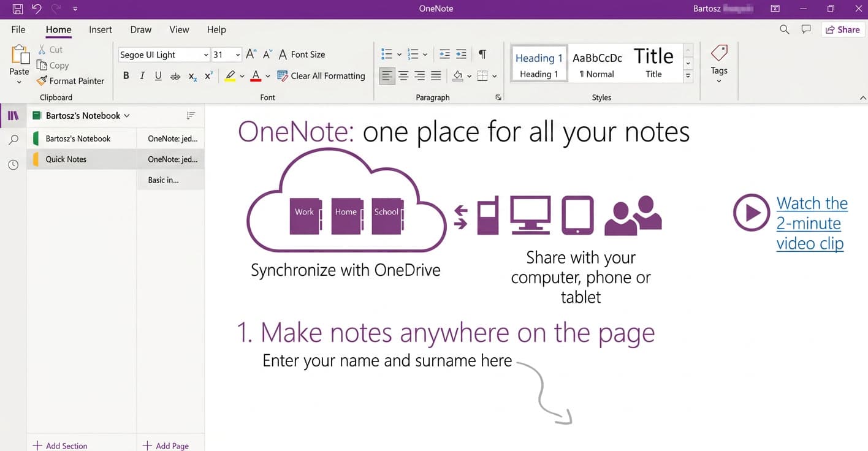Screen dimensions: 868x451
Task: Toggle Strikethrough formatting
Action: click(x=175, y=76)
